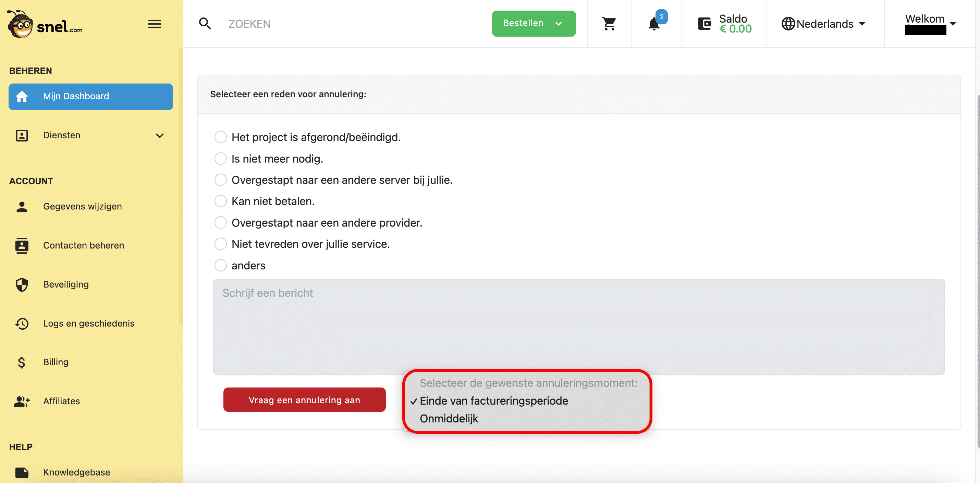The image size is (980, 483).
Task: Click the Mijn Dashboard home icon
Action: (x=22, y=97)
